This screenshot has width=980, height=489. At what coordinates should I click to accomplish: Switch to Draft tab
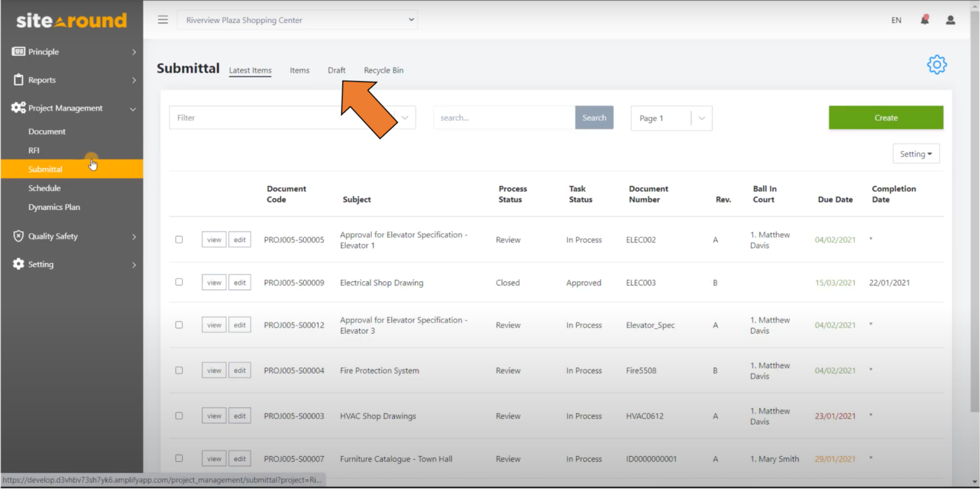coord(337,70)
